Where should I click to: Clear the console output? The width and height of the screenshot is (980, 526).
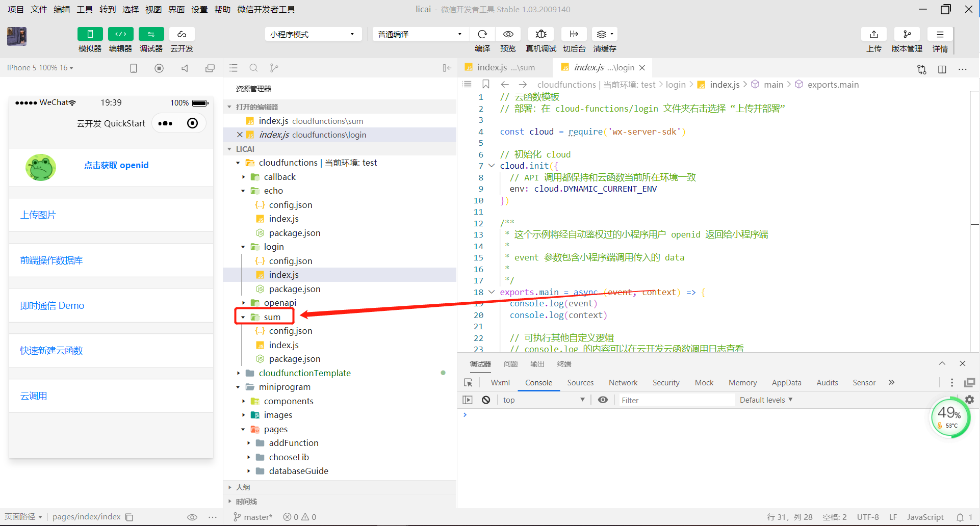(x=486, y=400)
